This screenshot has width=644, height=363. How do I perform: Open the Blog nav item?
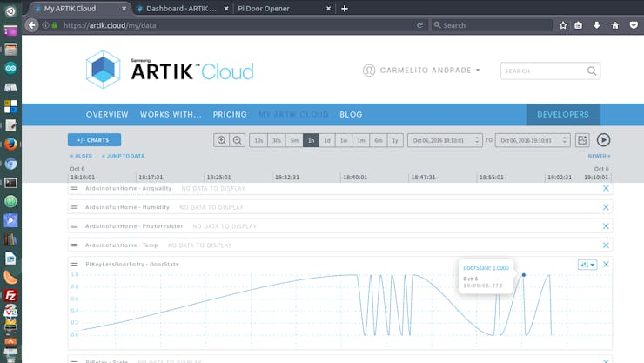[351, 115]
